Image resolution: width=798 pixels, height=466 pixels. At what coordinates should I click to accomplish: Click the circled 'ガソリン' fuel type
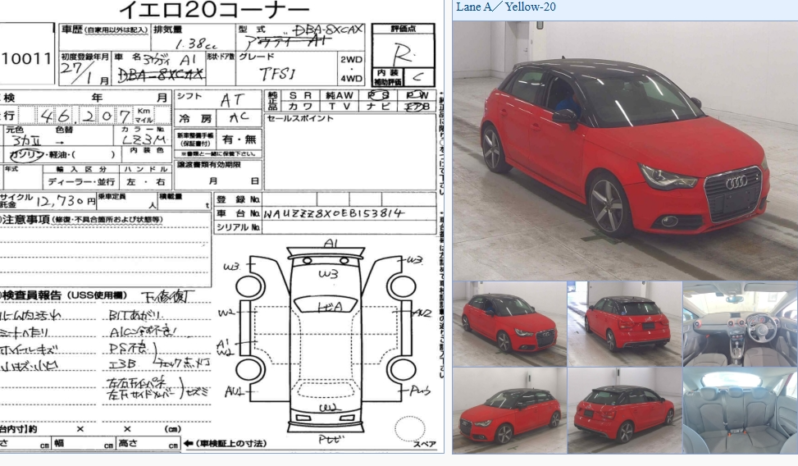pyautogui.click(x=25, y=155)
